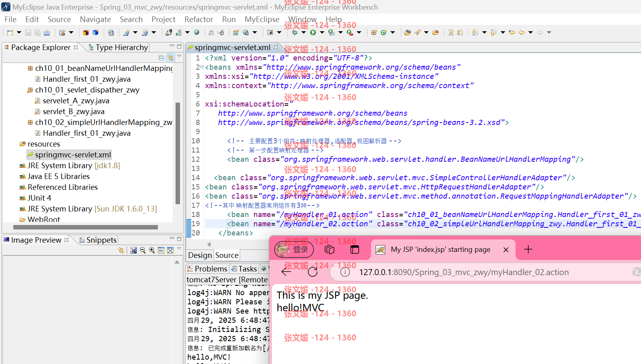Go back in the browser window
Viewport: 641px width, 364px height.
286,272
